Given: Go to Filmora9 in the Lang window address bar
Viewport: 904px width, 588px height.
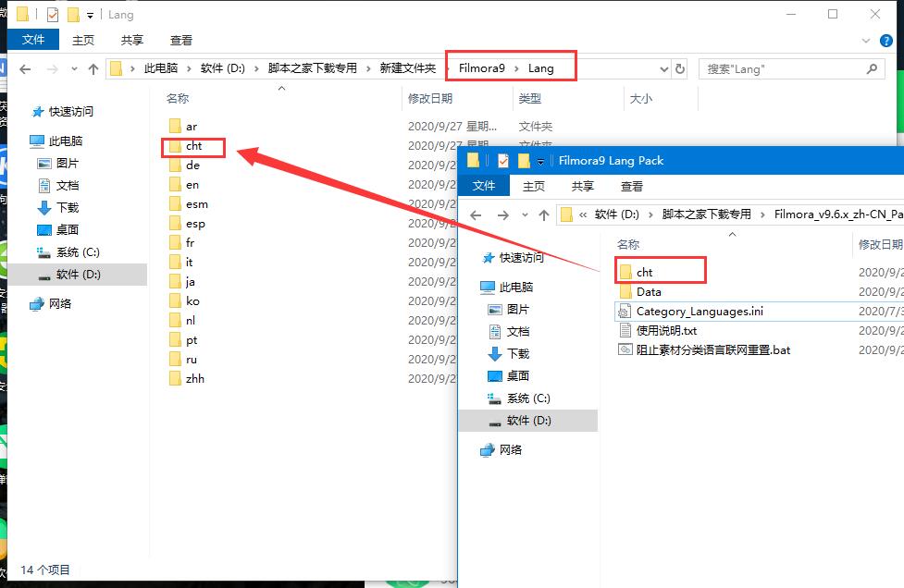Looking at the screenshot, I should coord(481,68).
